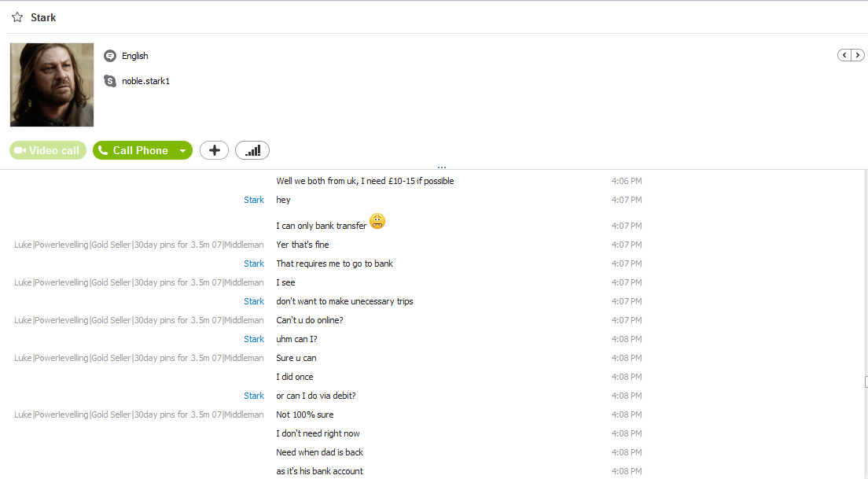Image resolution: width=868 pixels, height=479 pixels.
Task: Click Luke sender name beside 'Yer that's fine'
Action: [139, 245]
